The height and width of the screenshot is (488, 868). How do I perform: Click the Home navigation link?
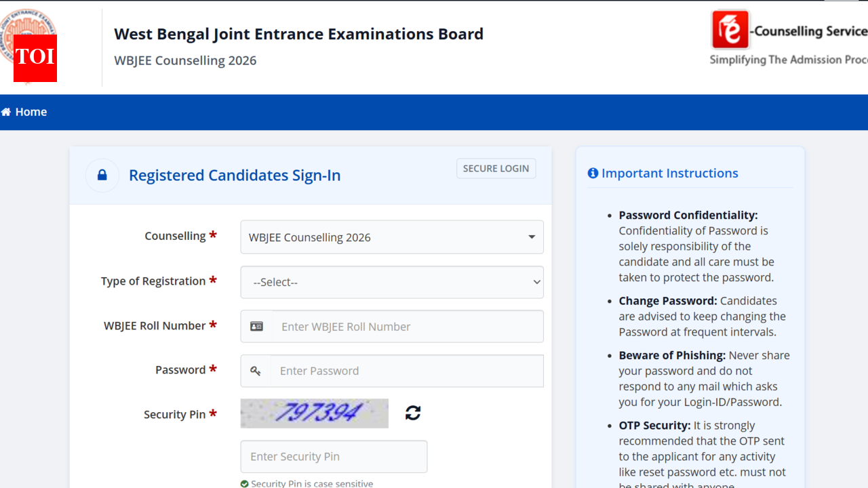pos(24,112)
